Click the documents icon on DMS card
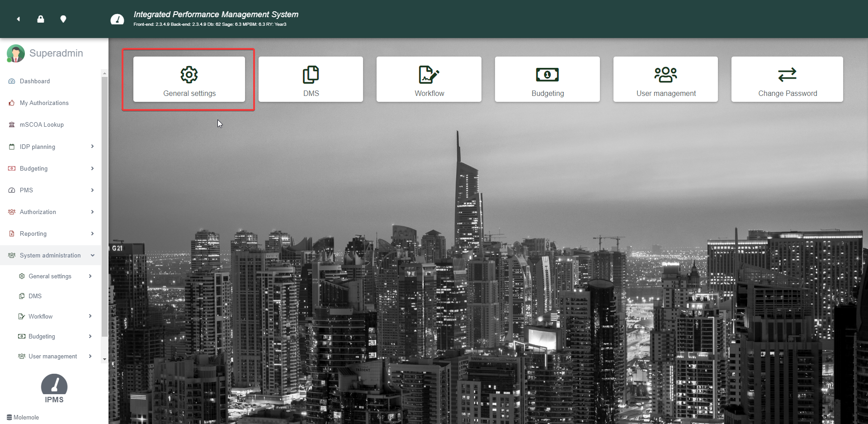Image resolution: width=868 pixels, height=424 pixels. point(311,75)
